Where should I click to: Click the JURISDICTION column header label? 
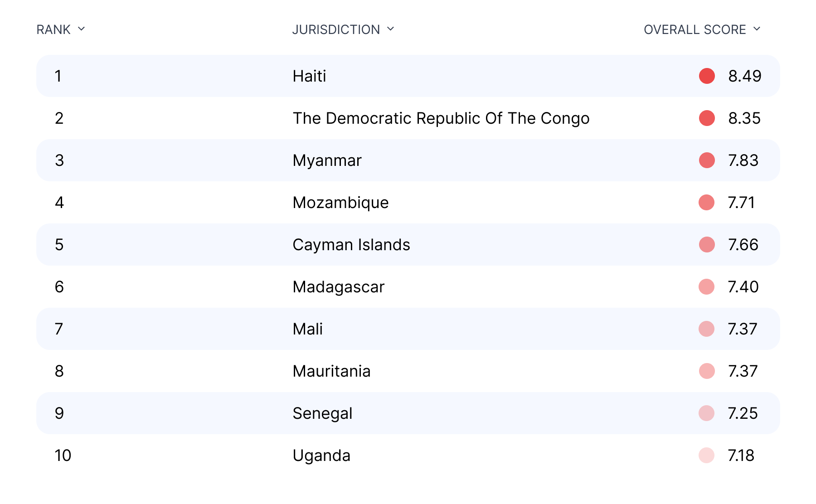click(x=336, y=29)
